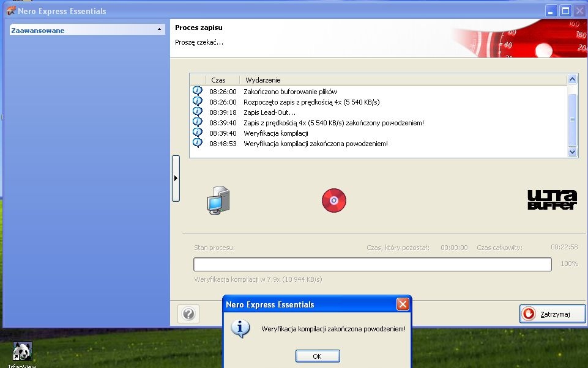The image size is (588, 368).
Task: Close the Nero Express Essentials message dialog
Action: point(403,304)
